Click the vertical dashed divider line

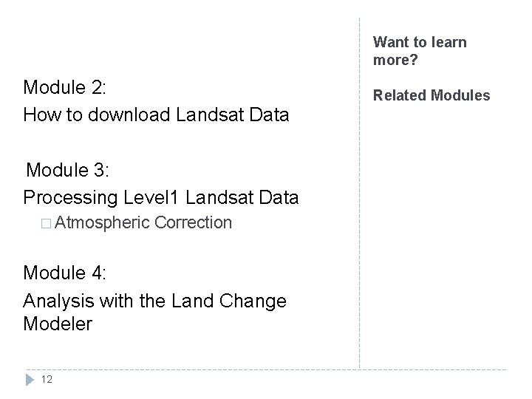point(360,193)
